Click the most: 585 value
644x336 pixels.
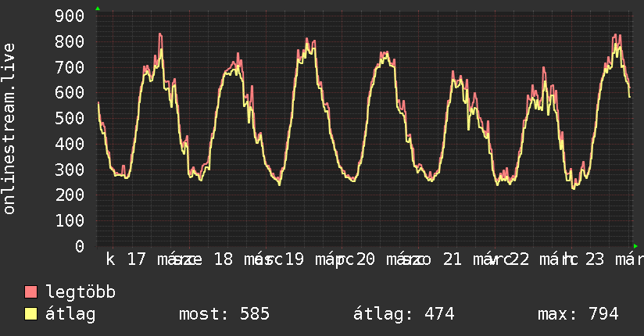[x=224, y=314]
